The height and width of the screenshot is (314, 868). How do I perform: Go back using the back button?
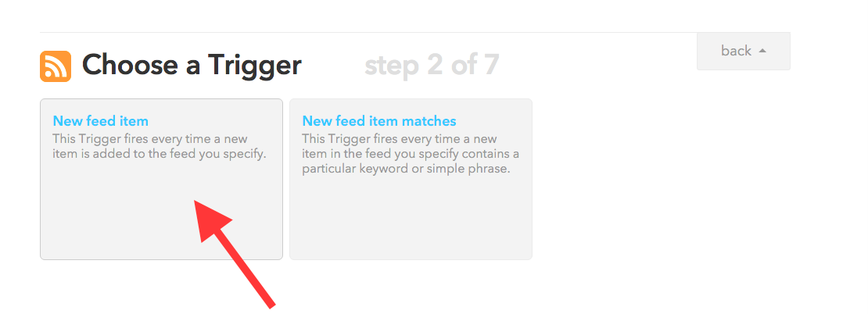744,51
